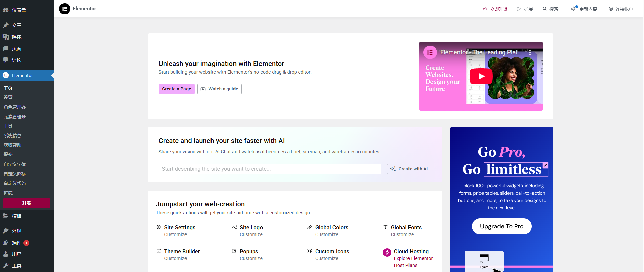Click Customize under Popups
This screenshot has height=272, width=644.
[x=251, y=258]
